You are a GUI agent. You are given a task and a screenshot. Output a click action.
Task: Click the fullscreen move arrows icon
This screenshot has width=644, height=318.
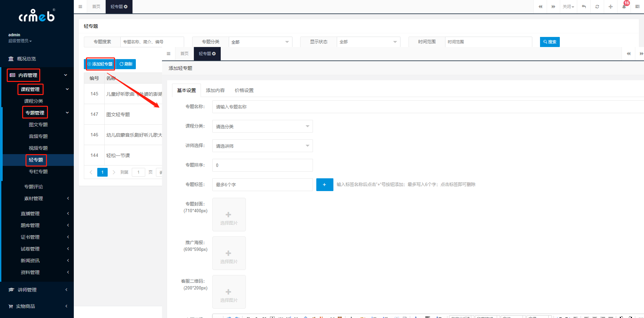(x=610, y=7)
